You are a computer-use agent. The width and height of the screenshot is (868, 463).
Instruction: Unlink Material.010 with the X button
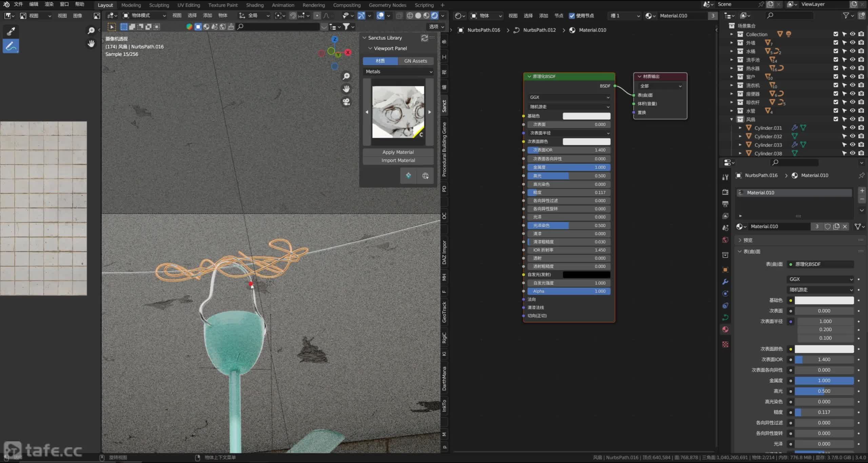(845, 226)
